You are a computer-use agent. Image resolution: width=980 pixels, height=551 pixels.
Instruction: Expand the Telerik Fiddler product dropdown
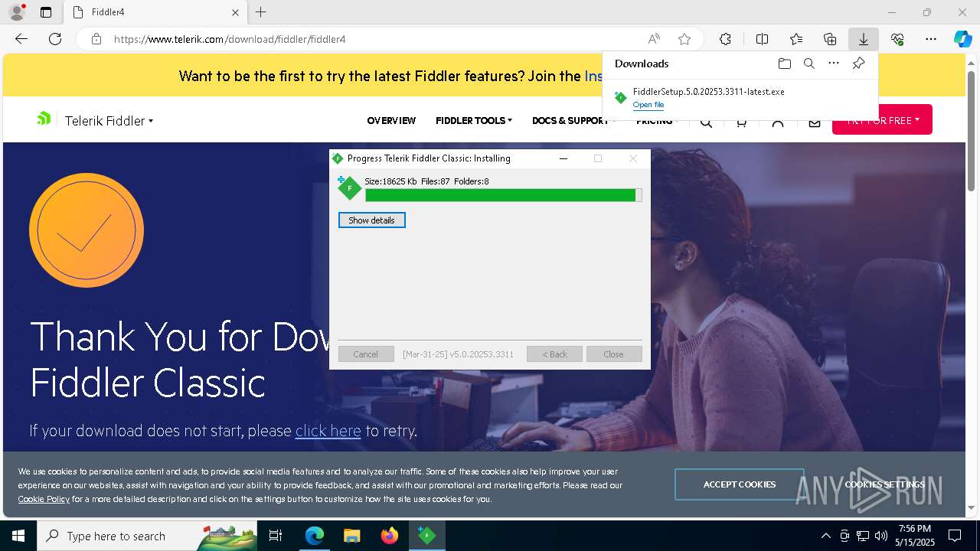point(109,121)
